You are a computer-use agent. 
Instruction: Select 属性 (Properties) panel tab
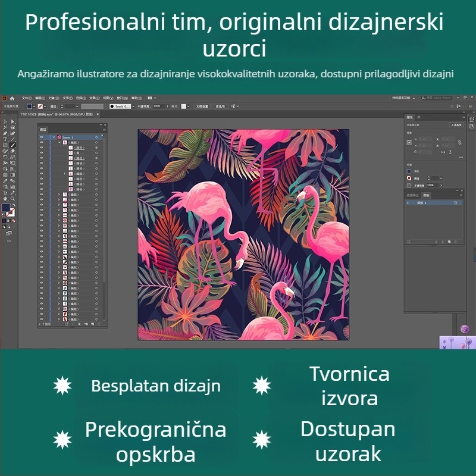point(409,117)
